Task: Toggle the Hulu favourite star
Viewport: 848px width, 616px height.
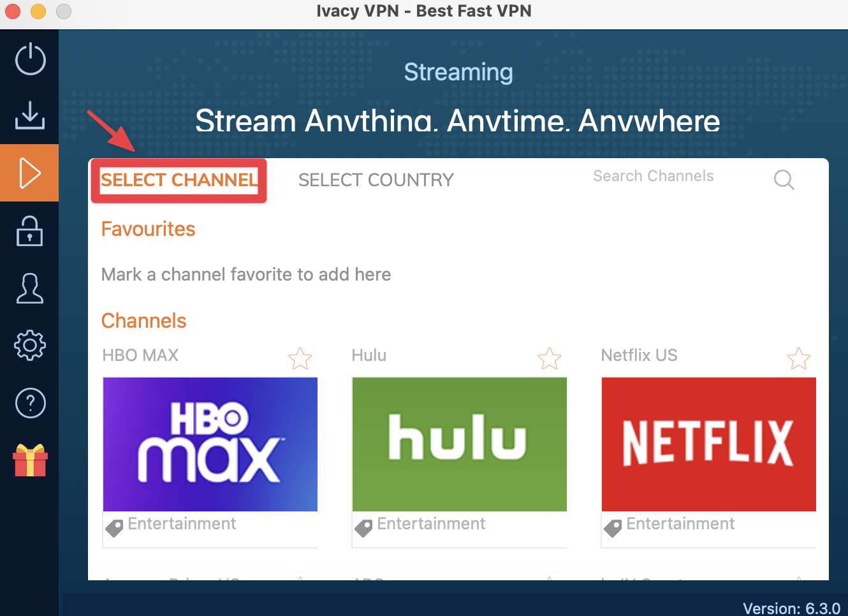Action: click(550, 358)
